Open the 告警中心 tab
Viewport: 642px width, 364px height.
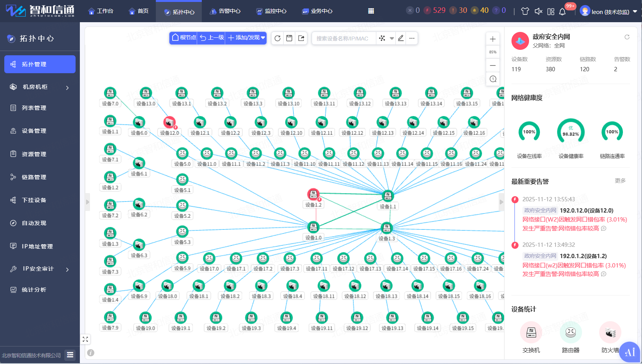[225, 11]
